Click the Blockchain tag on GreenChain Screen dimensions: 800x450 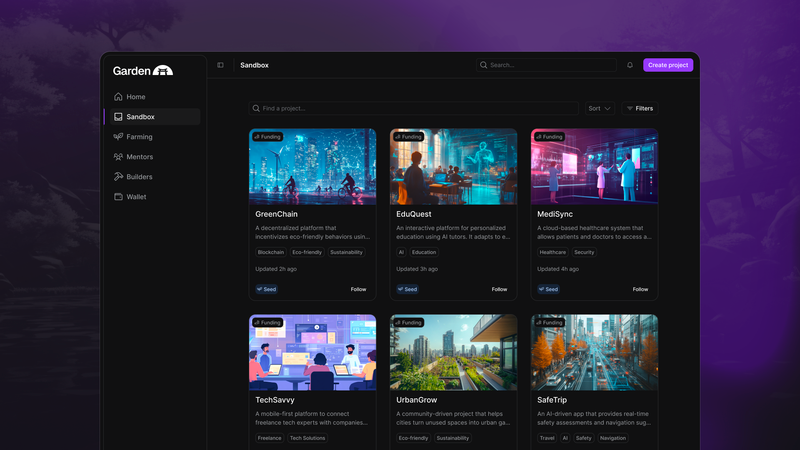(270, 252)
